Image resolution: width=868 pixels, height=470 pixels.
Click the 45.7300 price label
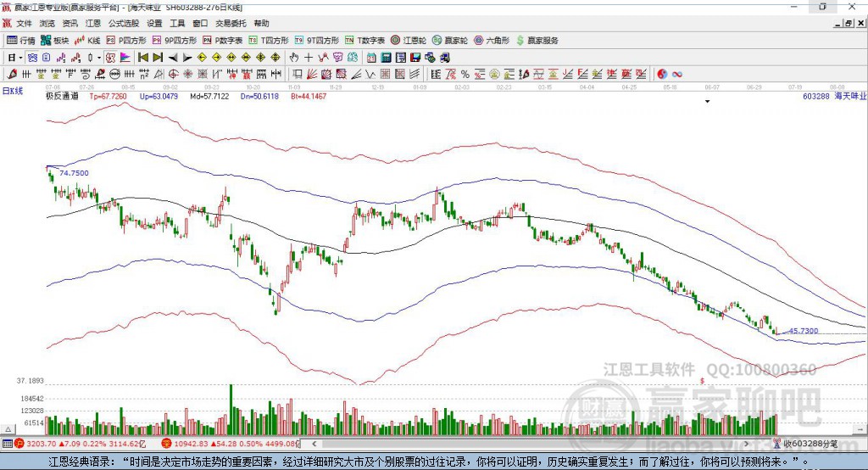click(804, 331)
